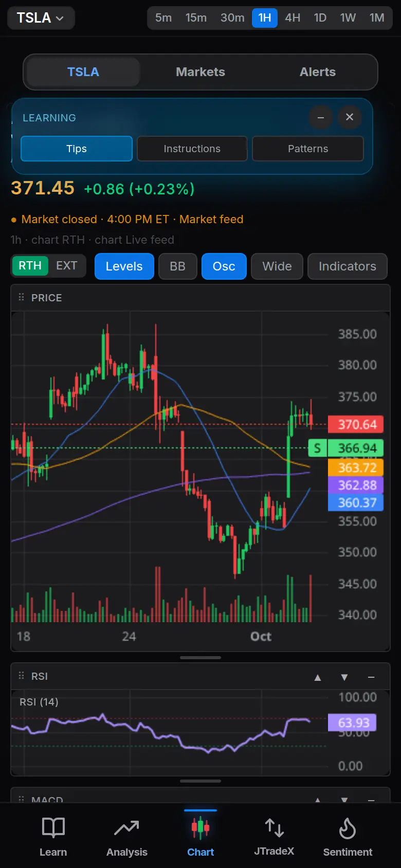Click the 385.00 price axis label
401x868 pixels.
pyautogui.click(x=357, y=334)
